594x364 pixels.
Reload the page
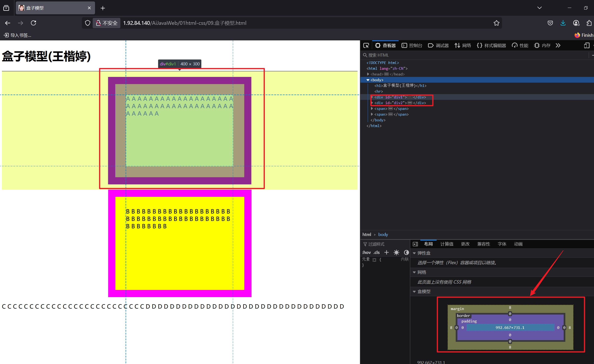pyautogui.click(x=33, y=23)
